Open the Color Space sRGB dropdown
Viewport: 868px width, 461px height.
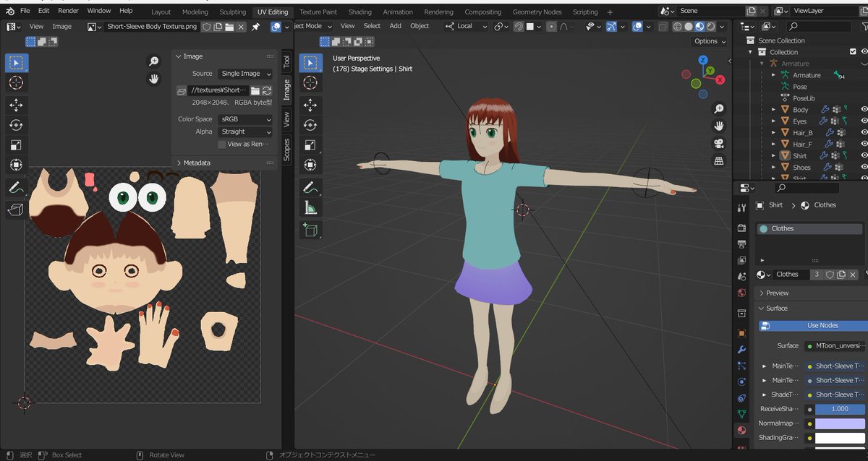pos(245,119)
